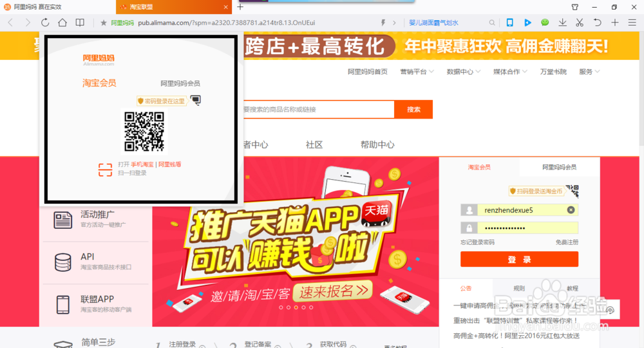Open 社区 navigation item
Image resolution: width=644 pixels, height=348 pixels.
[x=314, y=144]
